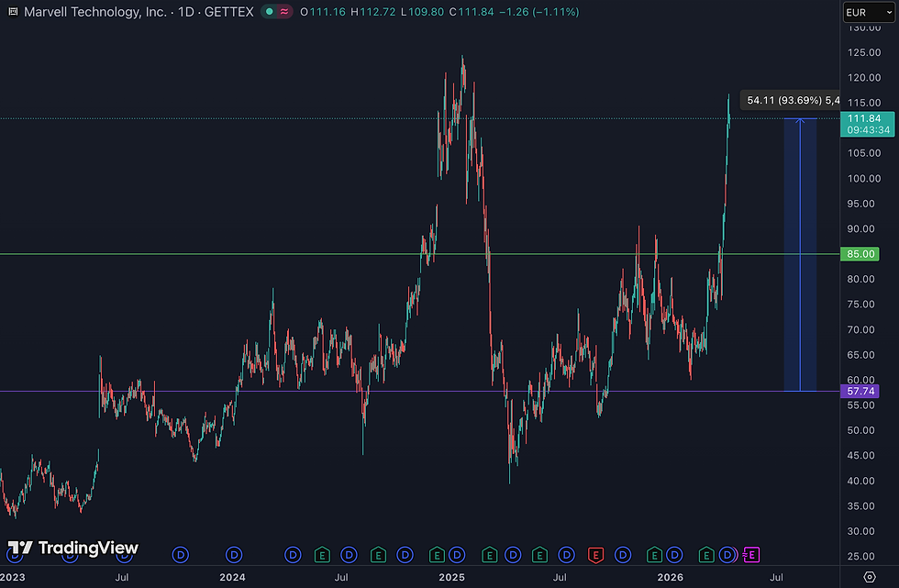Click the 100.00 price axis label
Image resolution: width=899 pixels, height=588 pixels.
click(x=864, y=178)
